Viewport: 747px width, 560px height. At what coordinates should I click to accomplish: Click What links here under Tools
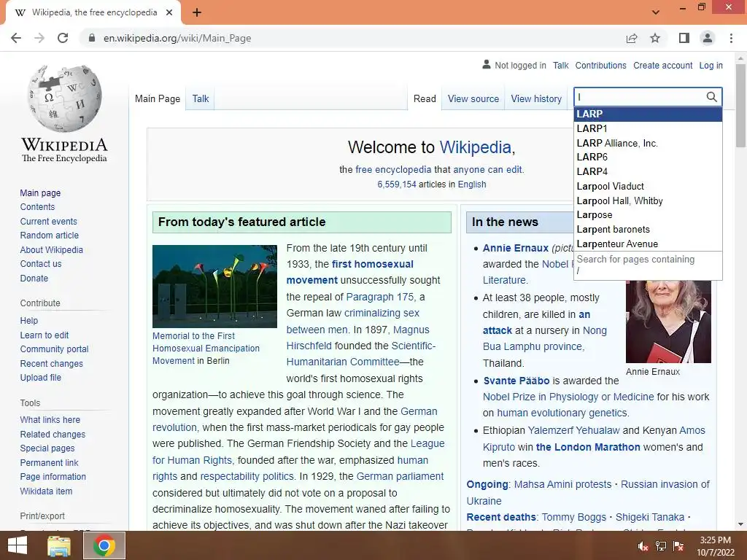click(50, 419)
